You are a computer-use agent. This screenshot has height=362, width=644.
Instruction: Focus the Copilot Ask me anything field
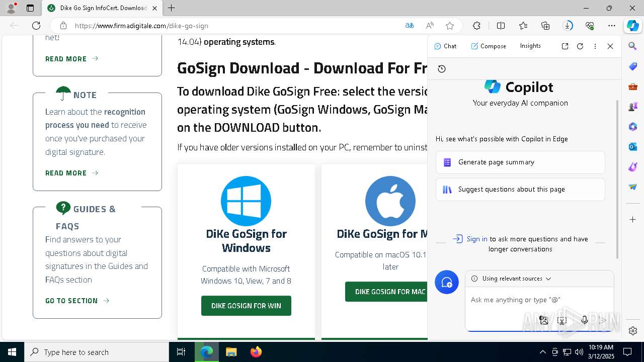539,300
